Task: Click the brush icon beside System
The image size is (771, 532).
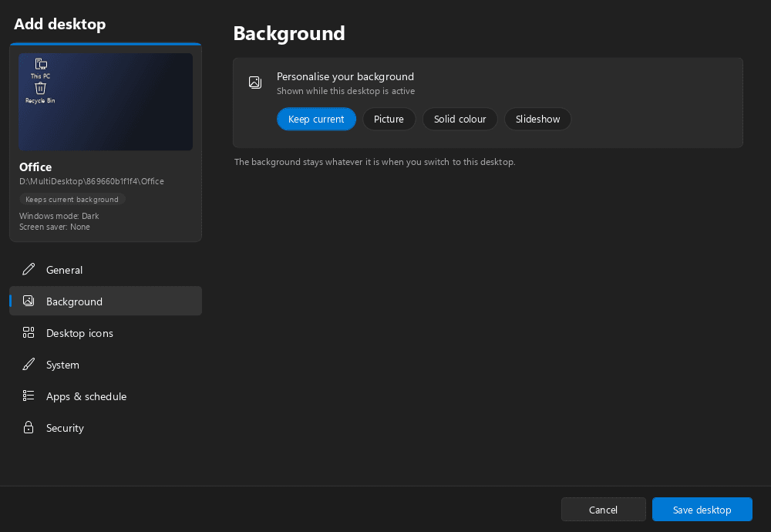Action: (x=29, y=365)
